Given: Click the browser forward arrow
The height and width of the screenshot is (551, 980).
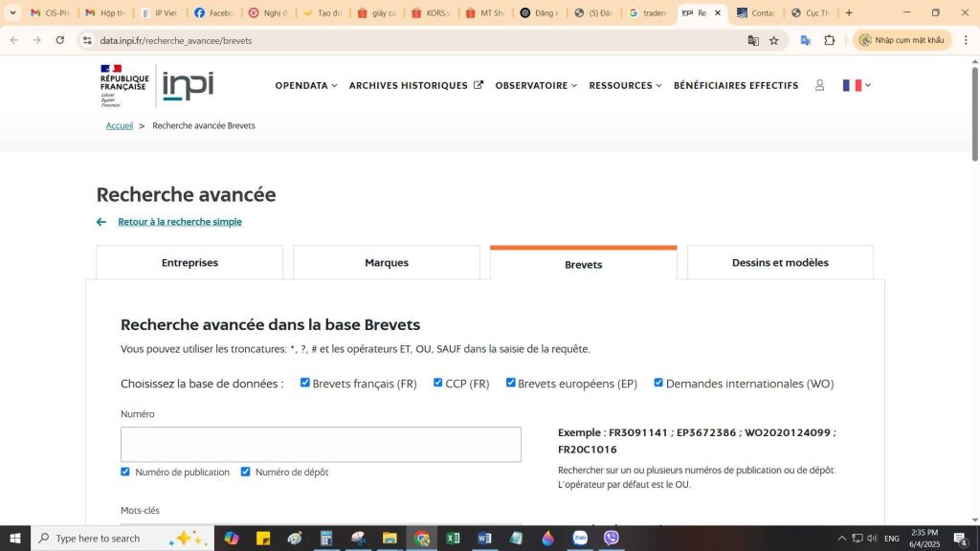Looking at the screenshot, I should 37,40.
